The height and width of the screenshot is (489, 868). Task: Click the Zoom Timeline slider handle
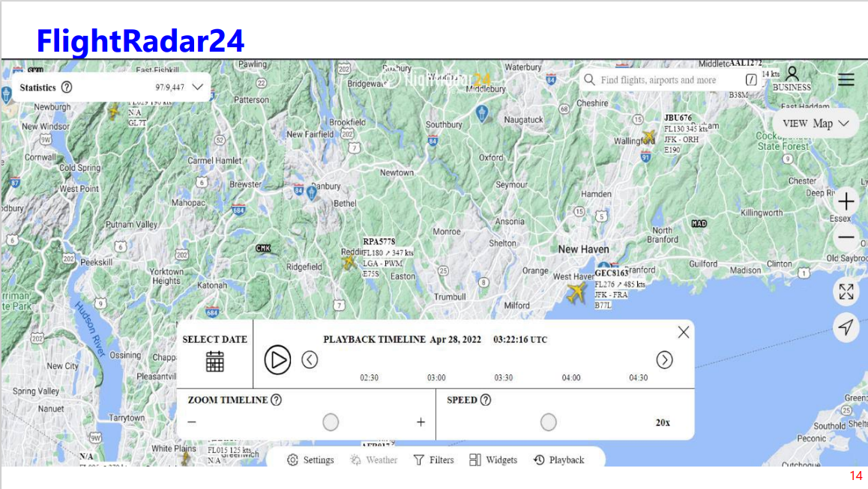(x=331, y=422)
